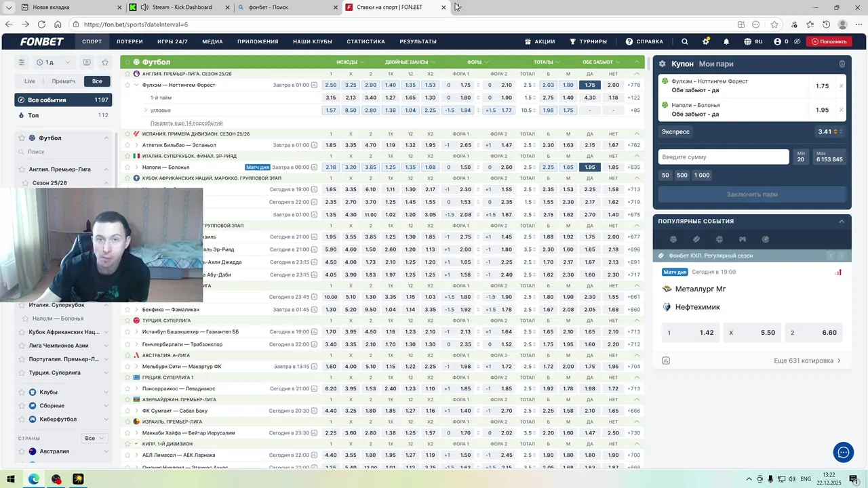Open stats icon beside Еще 631 котировка
Screen dimensions: 868x488
point(666,361)
